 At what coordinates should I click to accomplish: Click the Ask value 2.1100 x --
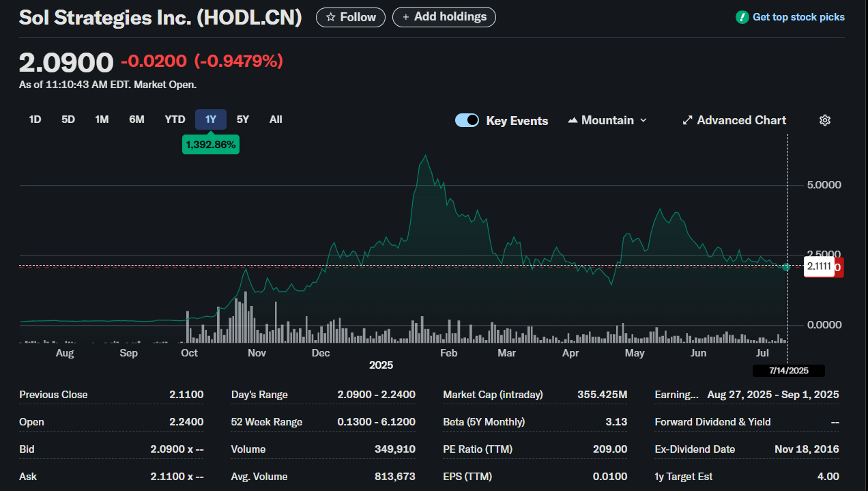[177, 477]
